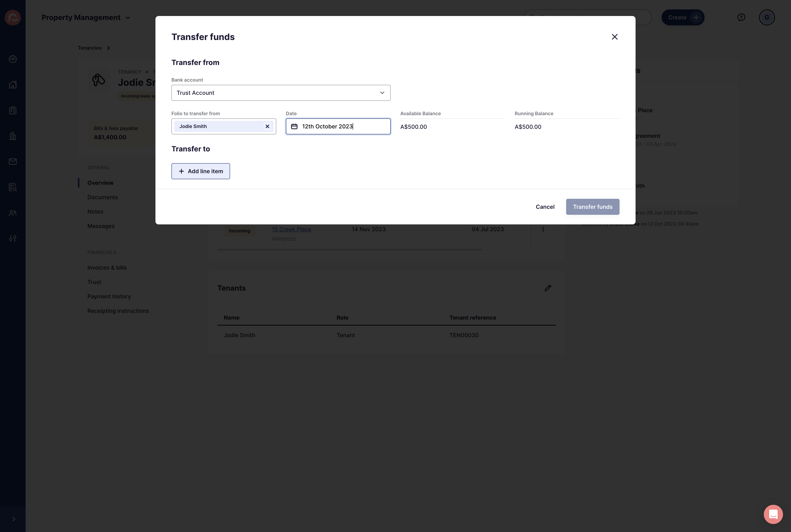791x532 pixels.
Task: Open the properties house sidebar icon
Action: (x=13, y=84)
